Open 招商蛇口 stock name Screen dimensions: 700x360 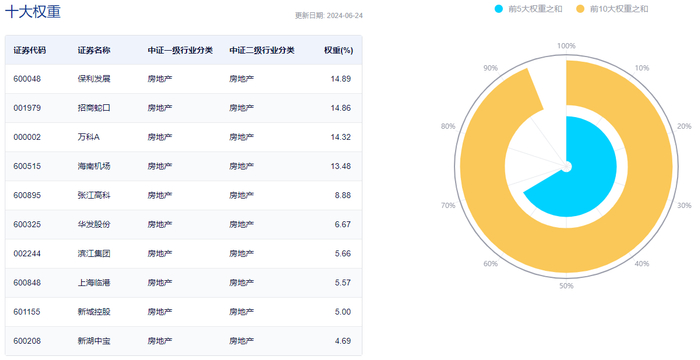94,108
